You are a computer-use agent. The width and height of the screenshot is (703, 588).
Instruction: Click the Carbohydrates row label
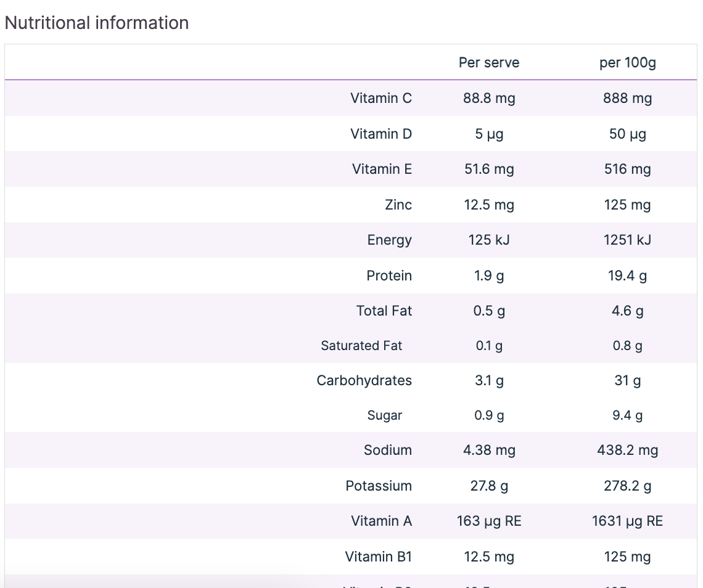pos(364,380)
